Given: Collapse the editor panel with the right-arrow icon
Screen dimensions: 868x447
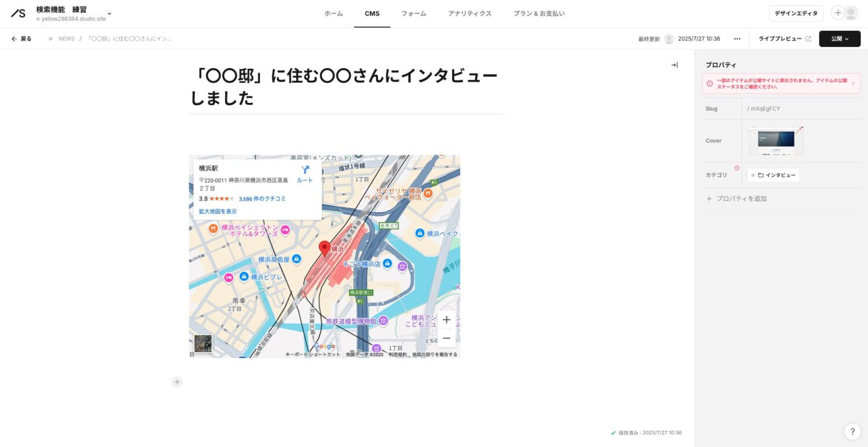Looking at the screenshot, I should click(x=674, y=65).
